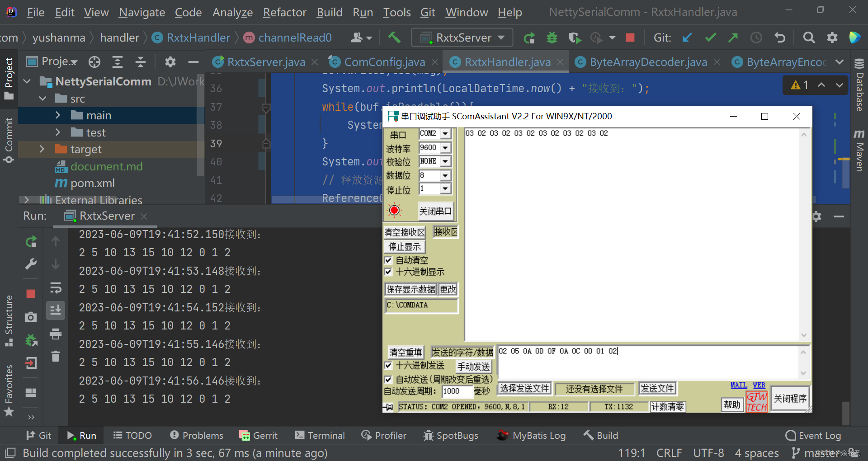
Task: Switch to RxtxServer.java tab
Action: pyautogui.click(x=266, y=62)
